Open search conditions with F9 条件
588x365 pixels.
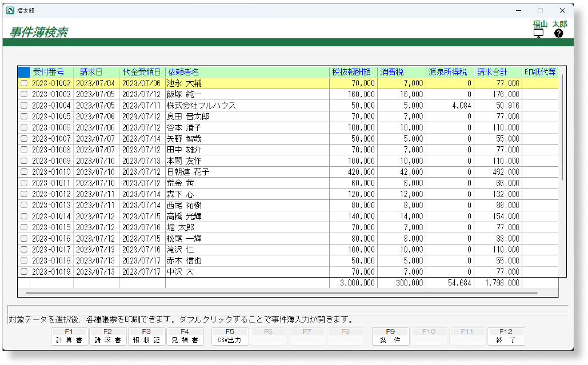coord(390,336)
